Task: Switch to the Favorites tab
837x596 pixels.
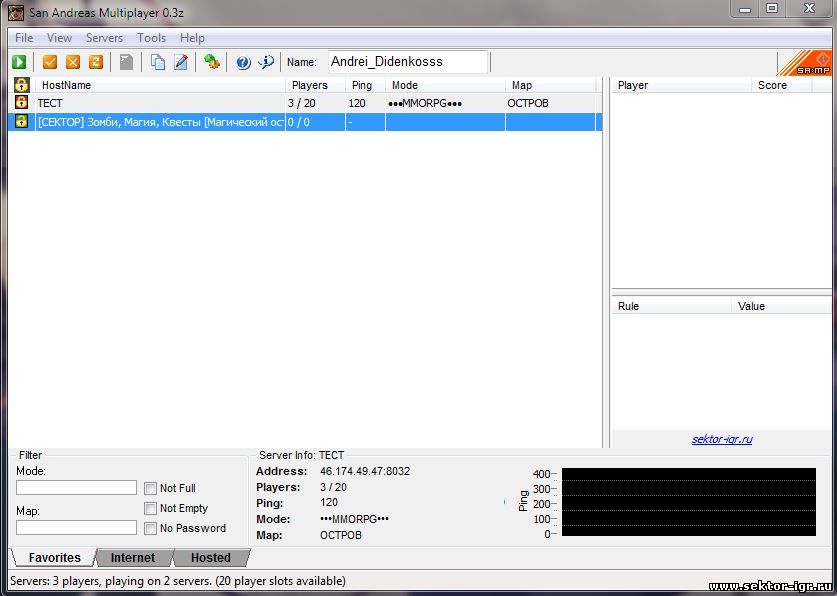Action: [x=54, y=558]
